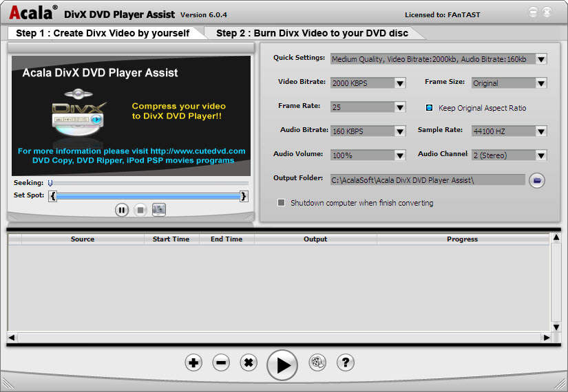Switch to Step 2 Burn Divx Video tab
568x392 pixels.
(x=313, y=33)
